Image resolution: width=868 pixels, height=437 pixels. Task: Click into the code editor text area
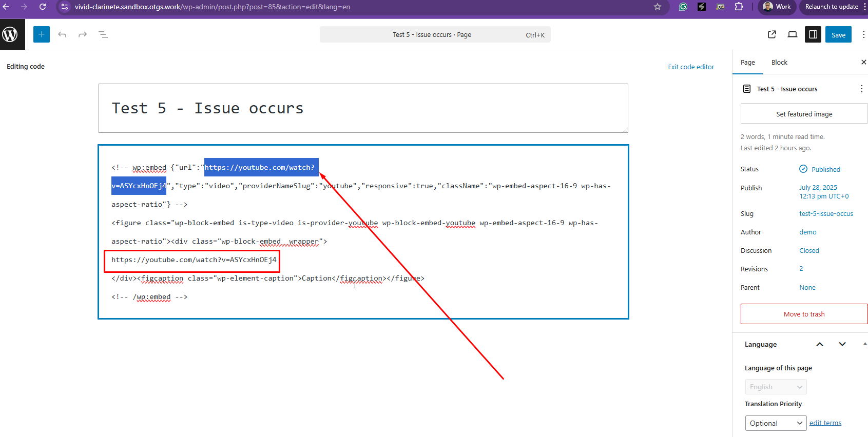(x=363, y=232)
